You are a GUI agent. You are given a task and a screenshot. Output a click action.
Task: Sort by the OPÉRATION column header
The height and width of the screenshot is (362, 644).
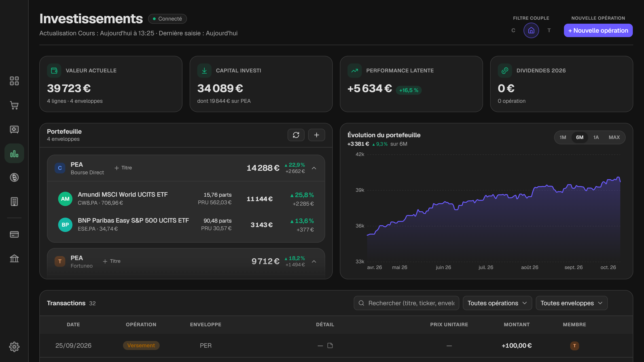[x=141, y=324]
